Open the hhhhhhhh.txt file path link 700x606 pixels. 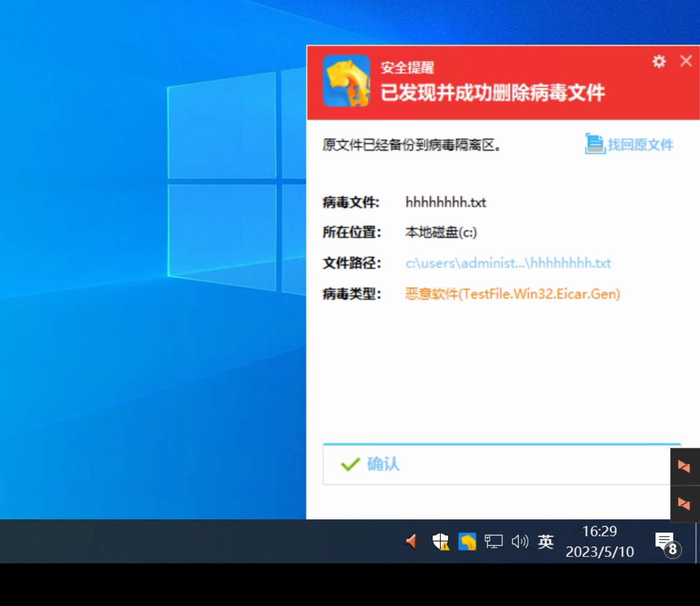[x=508, y=263]
